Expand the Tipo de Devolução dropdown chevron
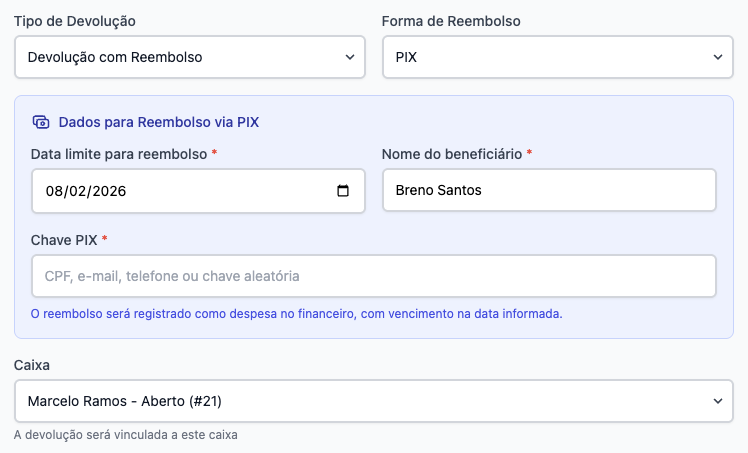This screenshot has width=748, height=453. pos(349,57)
